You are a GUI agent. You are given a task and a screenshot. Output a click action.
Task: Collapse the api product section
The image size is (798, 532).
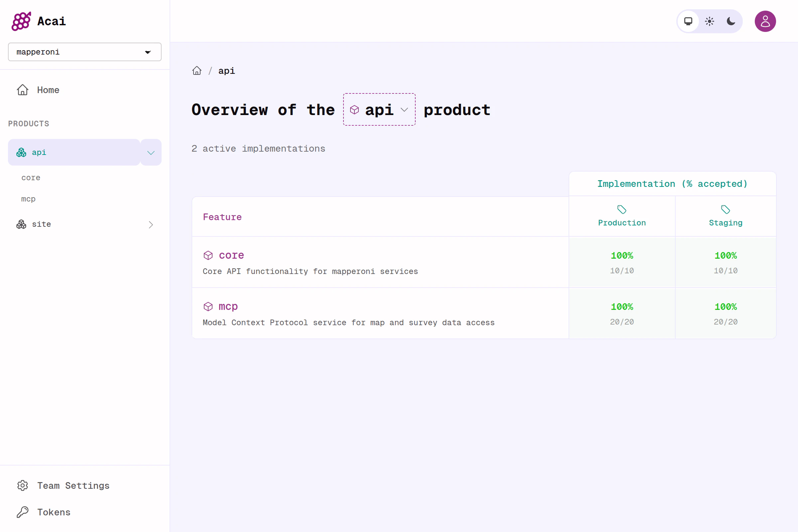[150, 152]
